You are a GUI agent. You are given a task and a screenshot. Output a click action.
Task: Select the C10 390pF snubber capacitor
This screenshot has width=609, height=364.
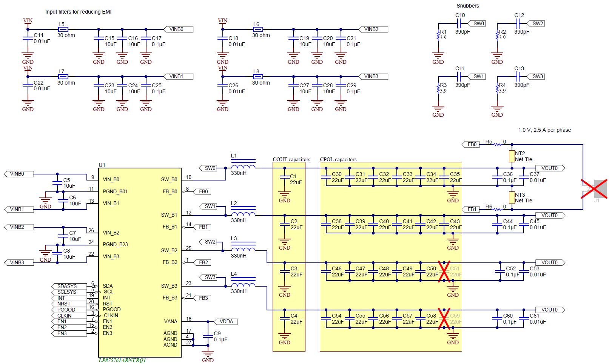pyautogui.click(x=459, y=23)
